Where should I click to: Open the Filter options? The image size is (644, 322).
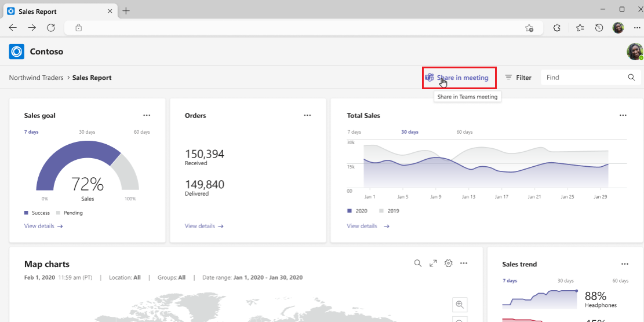point(518,78)
